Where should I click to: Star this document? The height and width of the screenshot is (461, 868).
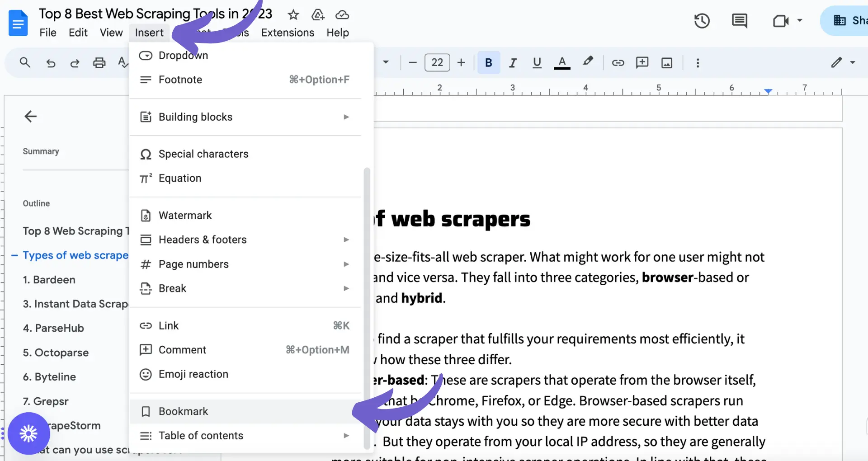pos(293,15)
